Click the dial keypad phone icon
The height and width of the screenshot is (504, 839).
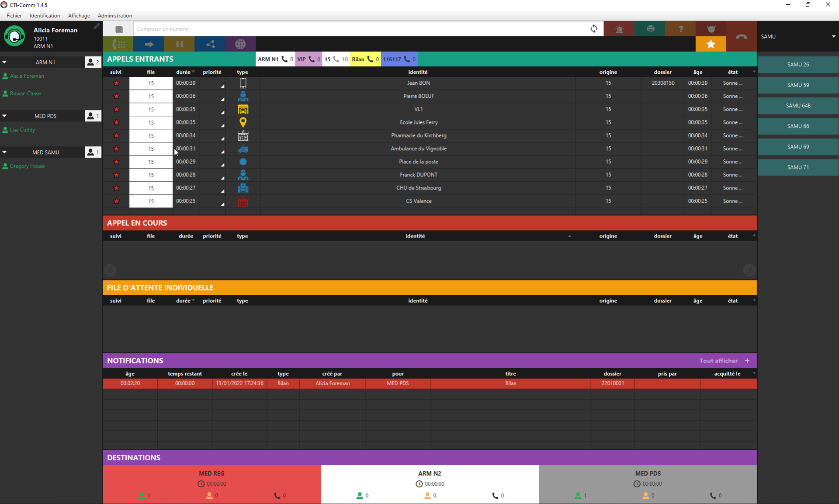tap(118, 44)
